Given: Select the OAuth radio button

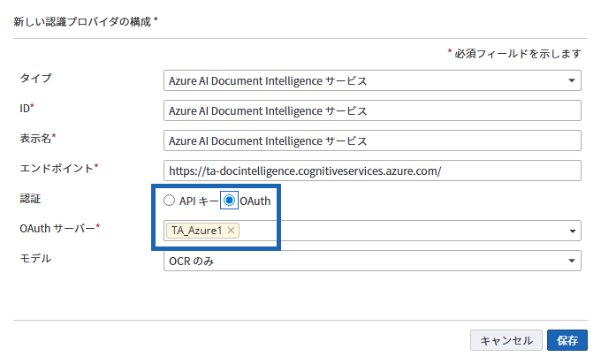Looking at the screenshot, I should [x=229, y=201].
